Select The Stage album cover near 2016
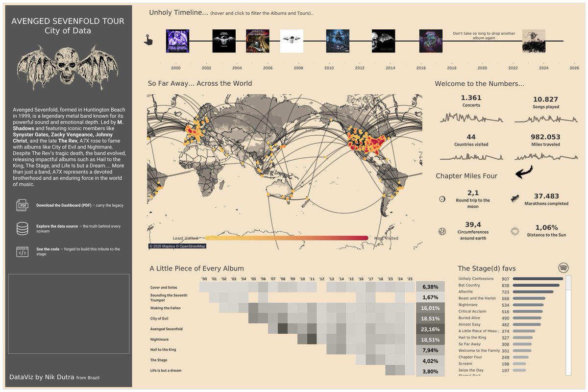This screenshot has width=588, height=392. pyautogui.click(x=431, y=41)
